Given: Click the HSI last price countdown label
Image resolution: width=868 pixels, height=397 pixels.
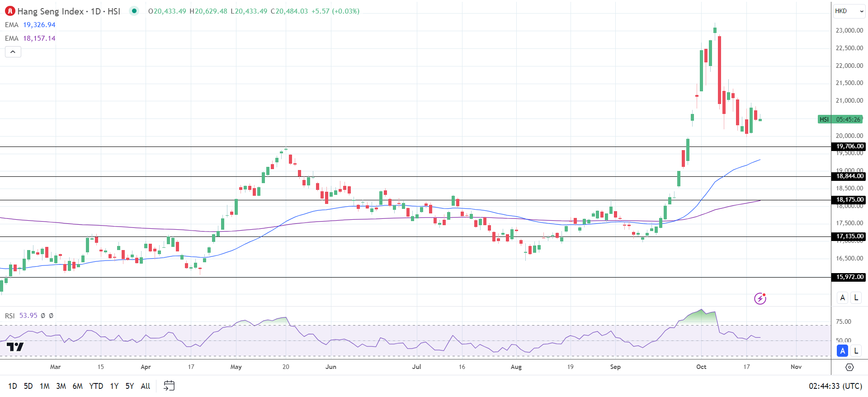Looking at the screenshot, I should 840,119.
